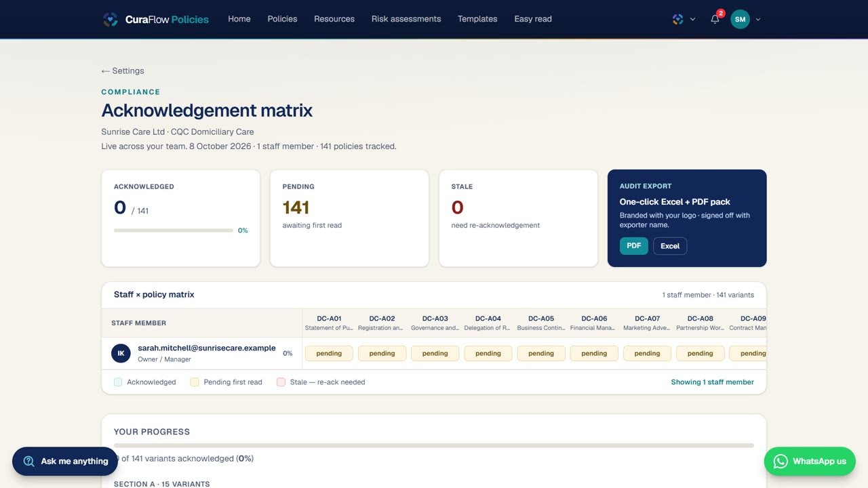
Task: Click the Showing 1 staff member text
Action: 713,382
